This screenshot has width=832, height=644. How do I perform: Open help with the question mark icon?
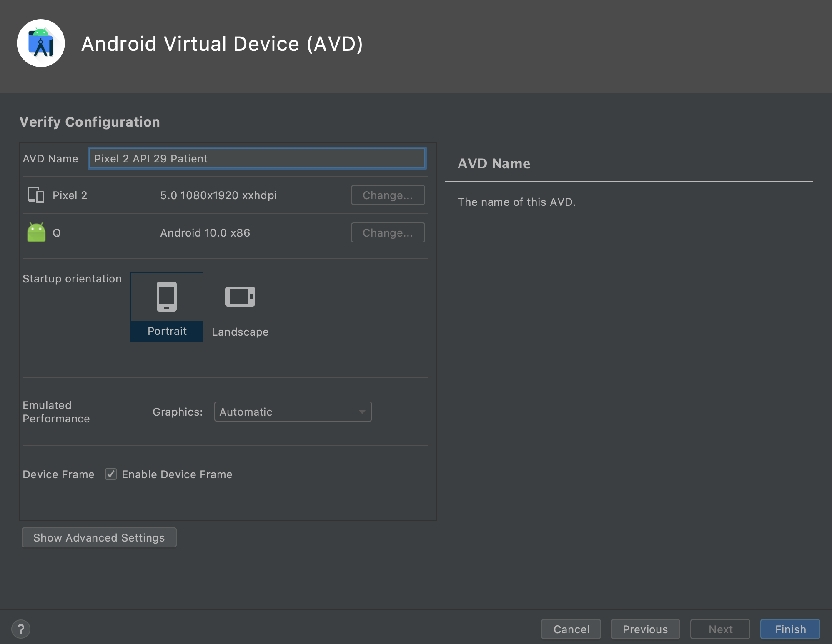coord(21,629)
